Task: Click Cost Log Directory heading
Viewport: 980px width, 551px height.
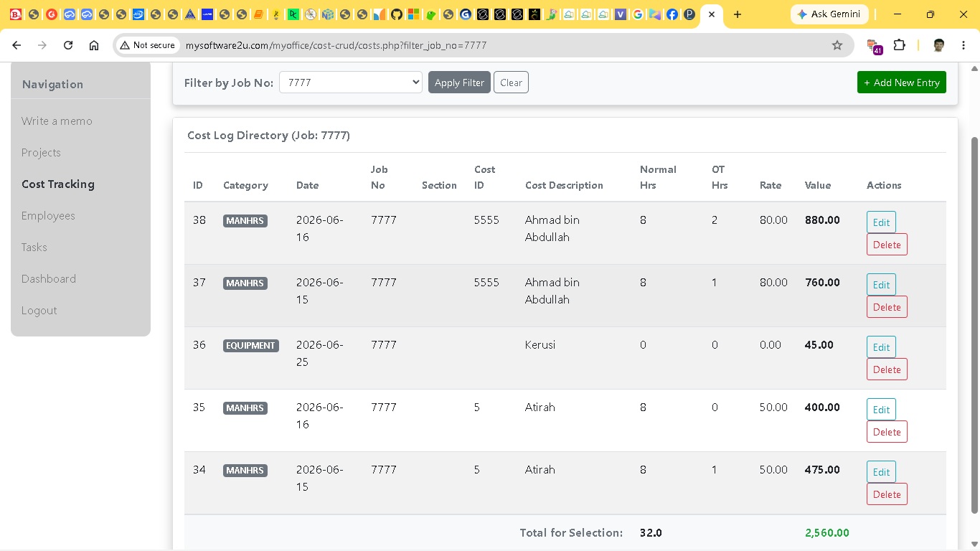Action: pos(268,136)
